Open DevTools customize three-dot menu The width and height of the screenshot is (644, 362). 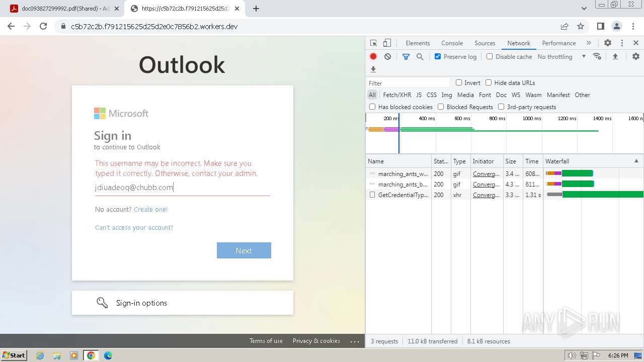(622, 43)
